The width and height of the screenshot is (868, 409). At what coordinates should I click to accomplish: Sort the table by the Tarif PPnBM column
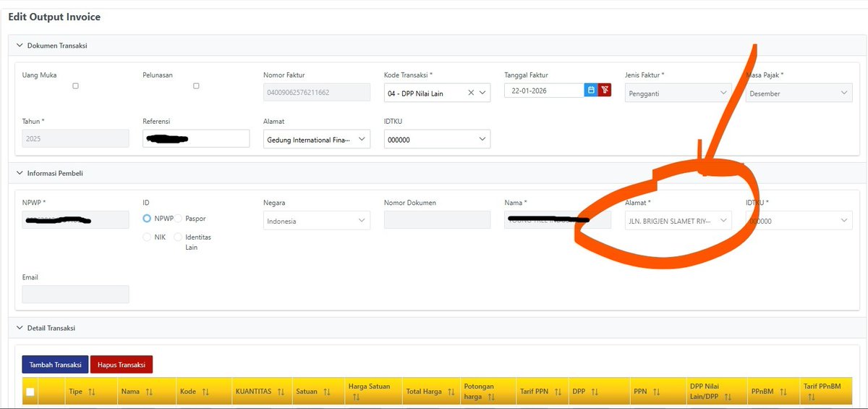point(812,397)
